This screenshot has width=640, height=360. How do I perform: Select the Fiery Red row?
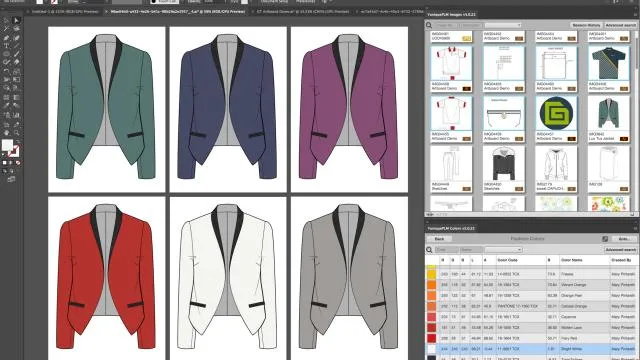(x=531, y=338)
